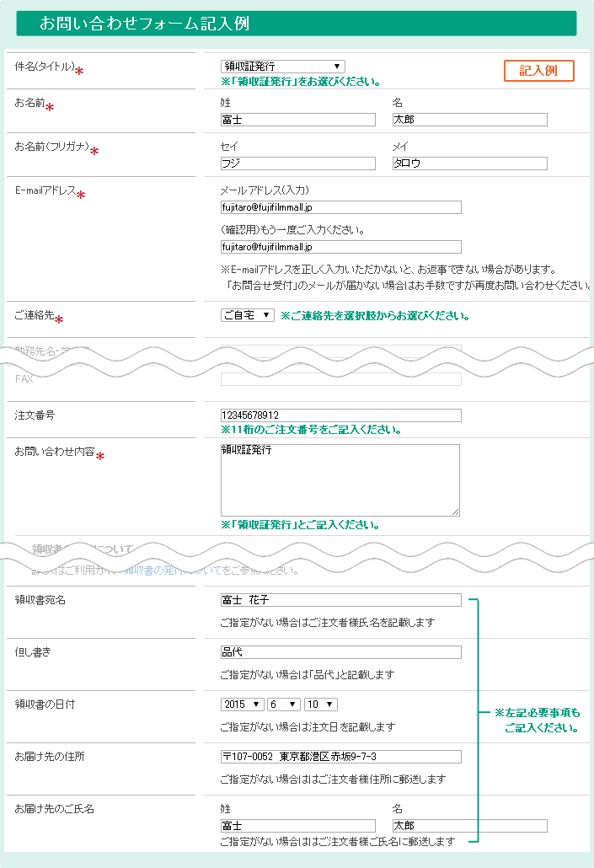This screenshot has height=868, width=594.
Task: Click the first メールアドレス(入力) email field
Action: pos(340,207)
